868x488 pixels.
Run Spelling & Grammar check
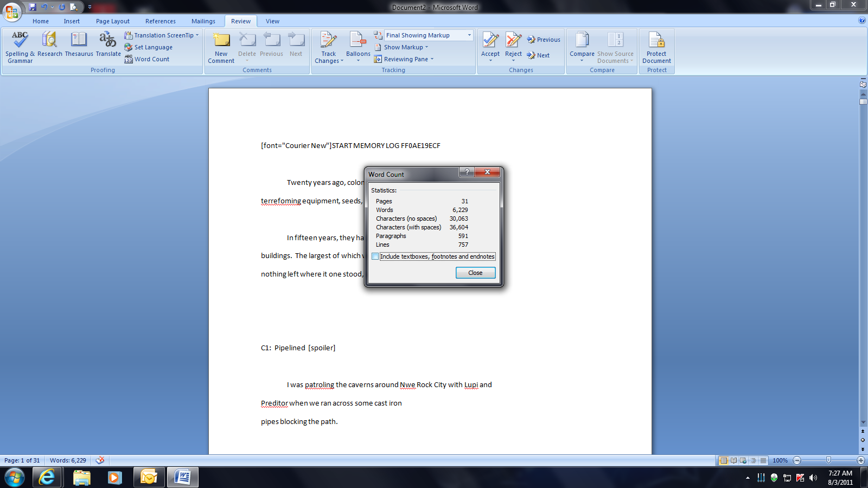20,48
